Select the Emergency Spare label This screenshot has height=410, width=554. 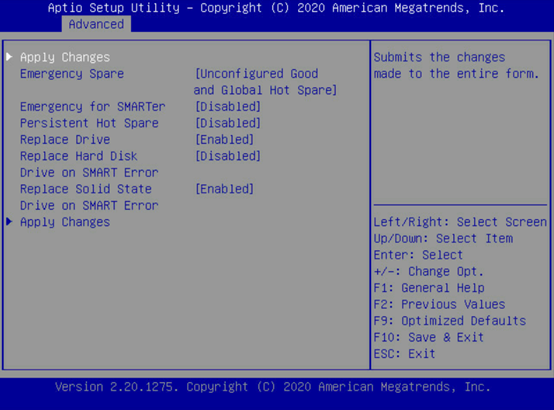(x=72, y=74)
